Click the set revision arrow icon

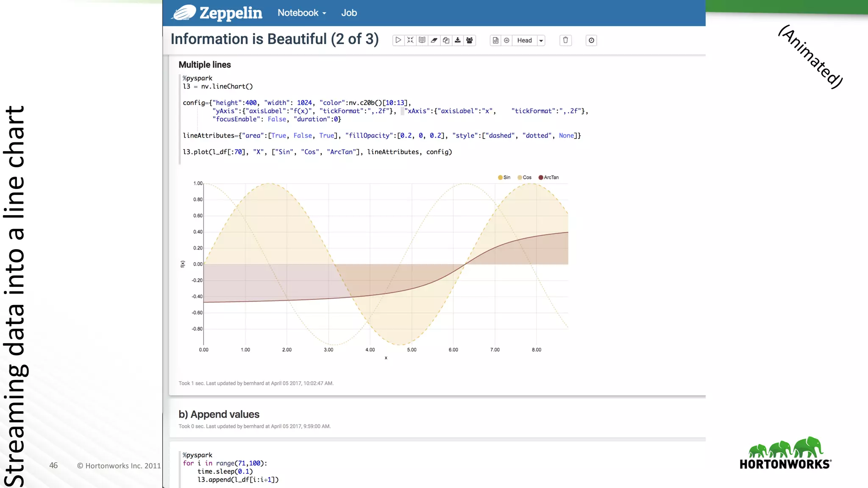(506, 40)
